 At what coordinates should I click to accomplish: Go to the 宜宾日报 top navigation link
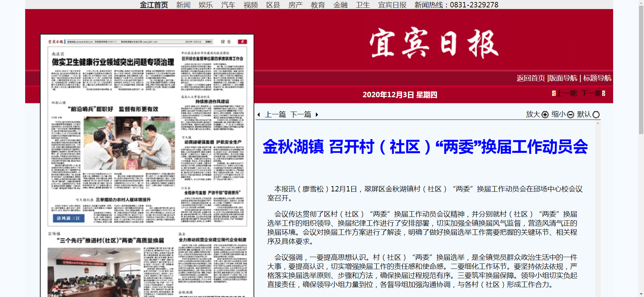coord(392,5)
